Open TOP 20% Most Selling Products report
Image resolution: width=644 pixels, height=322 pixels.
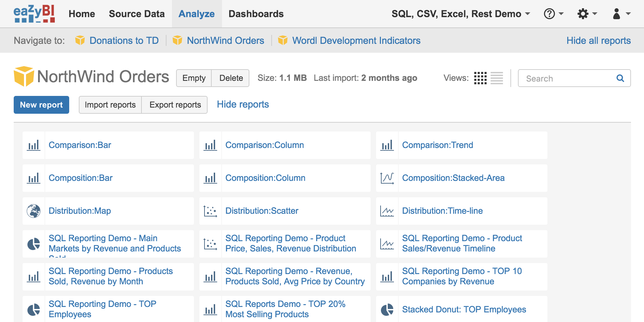tap(285, 309)
